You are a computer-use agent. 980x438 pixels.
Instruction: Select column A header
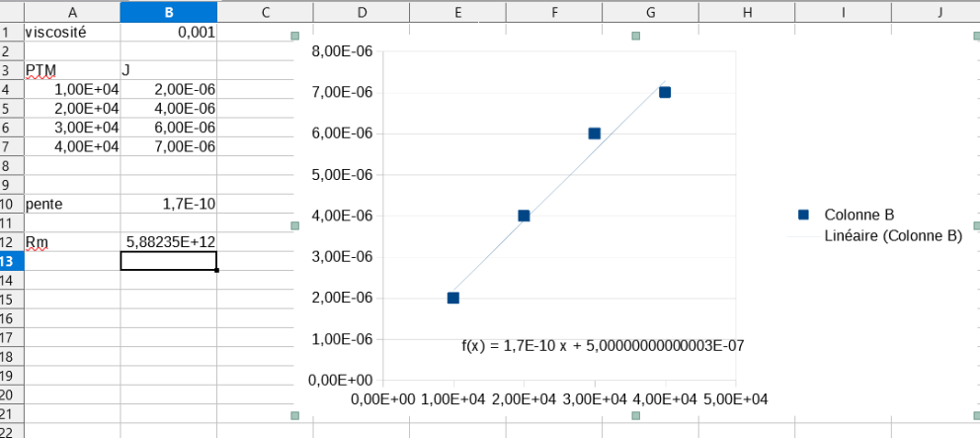click(72, 12)
